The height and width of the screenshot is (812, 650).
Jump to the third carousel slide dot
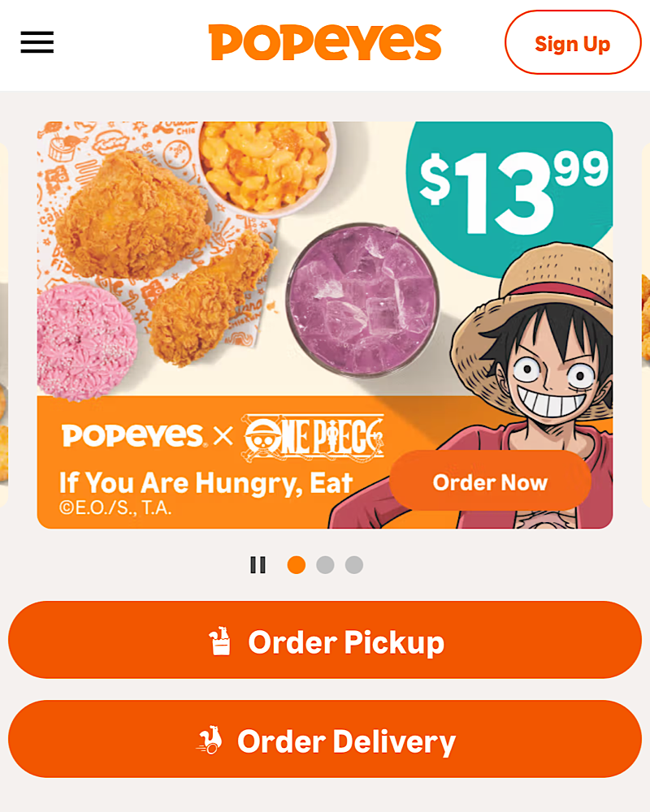tap(354, 565)
